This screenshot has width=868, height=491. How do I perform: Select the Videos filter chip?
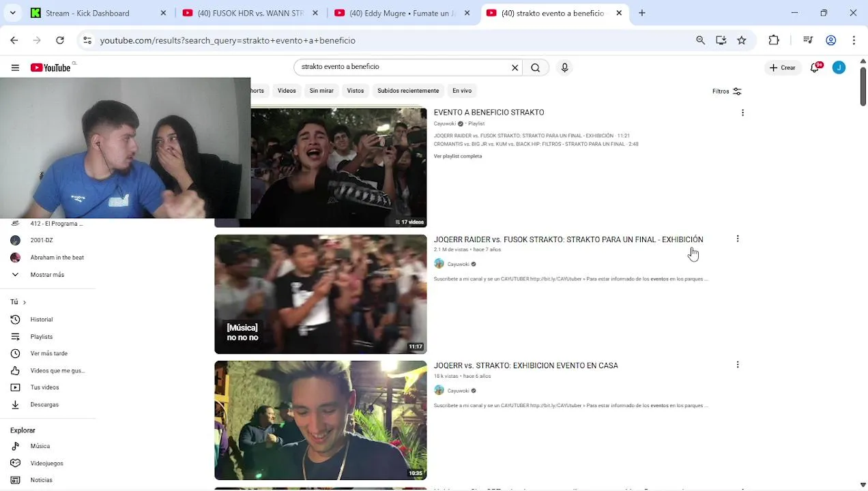point(287,91)
